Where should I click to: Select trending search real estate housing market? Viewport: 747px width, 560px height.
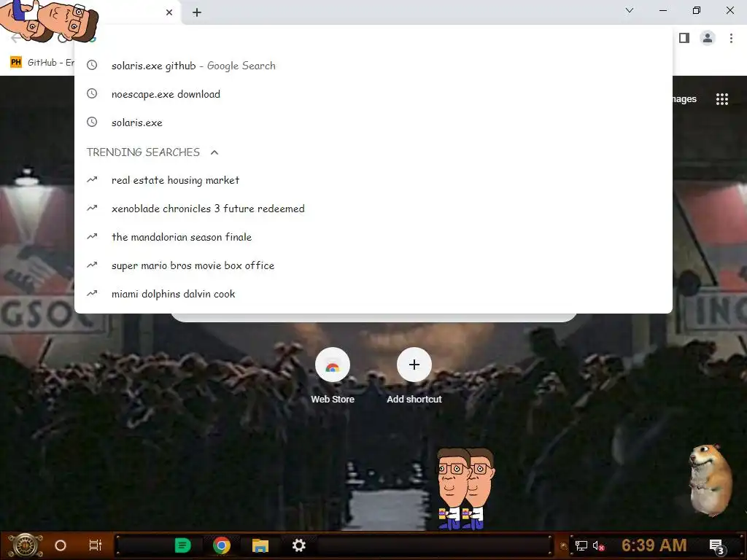[x=373, y=180]
